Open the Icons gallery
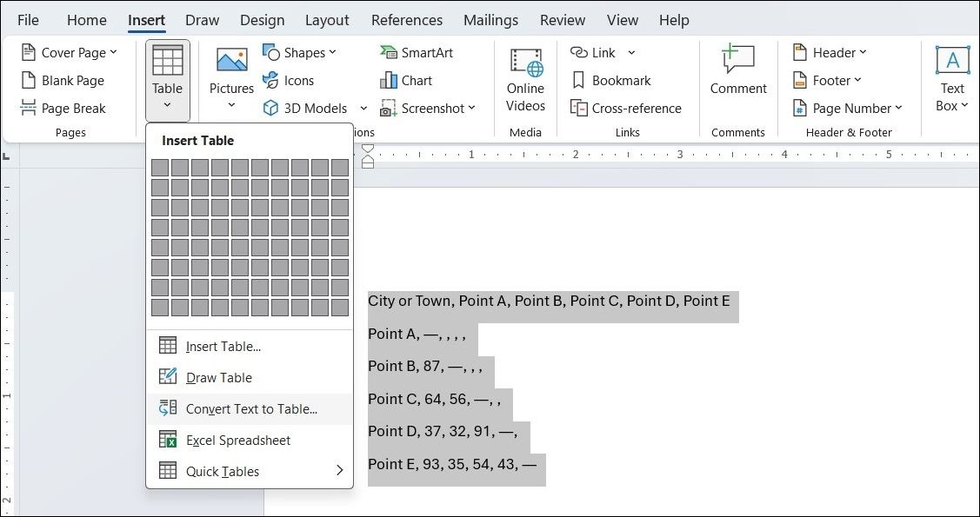Screen dimensions: 980x517 288,81
